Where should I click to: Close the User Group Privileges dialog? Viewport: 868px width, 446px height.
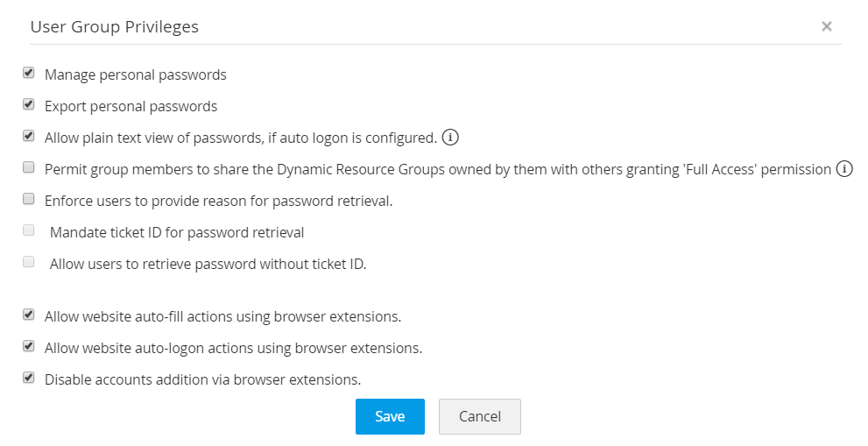click(x=826, y=26)
